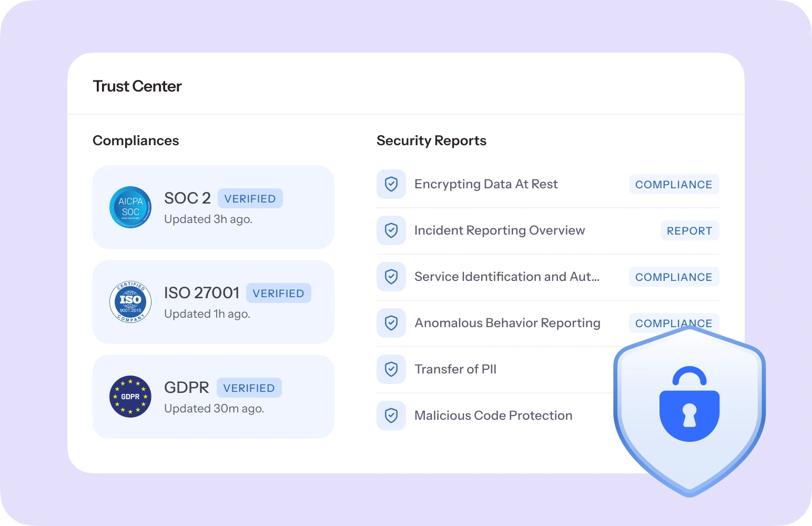Open the Encrypting Data At Rest report
812x526 pixels.
point(486,184)
